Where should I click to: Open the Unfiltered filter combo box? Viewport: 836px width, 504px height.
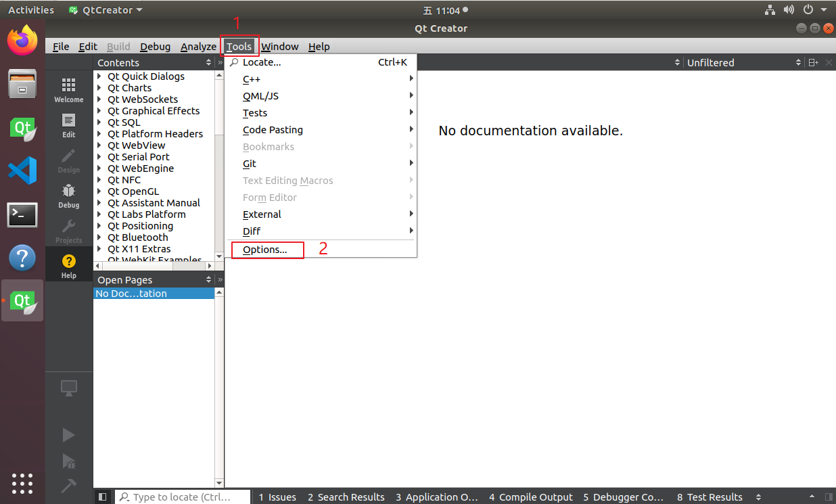click(744, 62)
